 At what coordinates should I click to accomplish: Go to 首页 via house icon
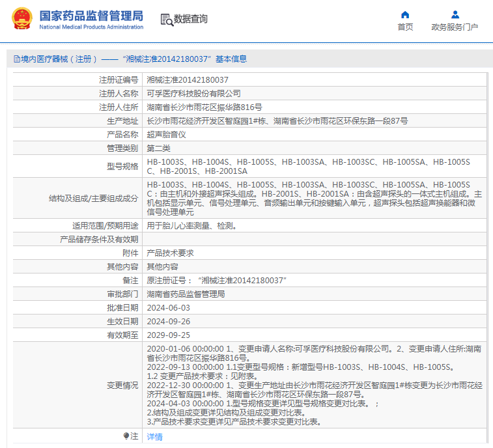pos(405,15)
